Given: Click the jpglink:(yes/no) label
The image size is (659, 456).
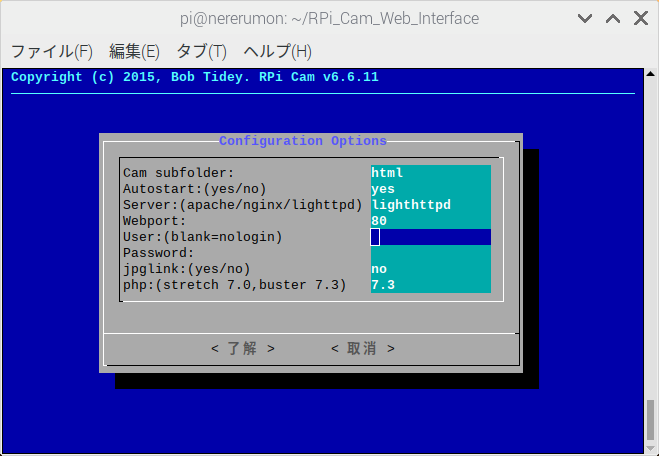Looking at the screenshot, I should [187, 269].
